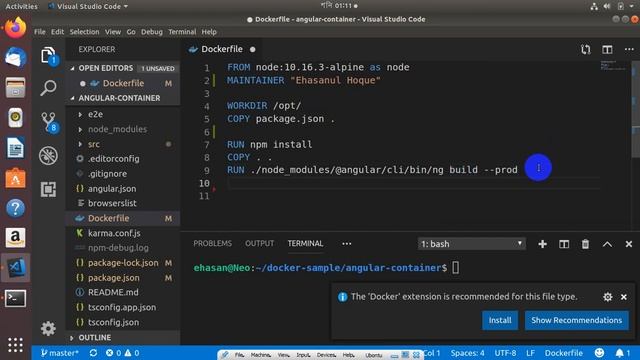Place cursor at the terminal prompt

(x=456, y=268)
